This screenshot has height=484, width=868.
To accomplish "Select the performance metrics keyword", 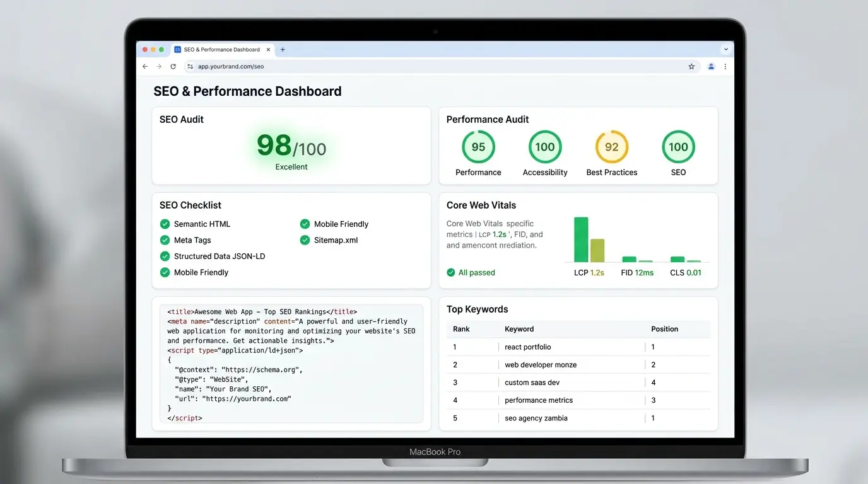I will coord(539,400).
